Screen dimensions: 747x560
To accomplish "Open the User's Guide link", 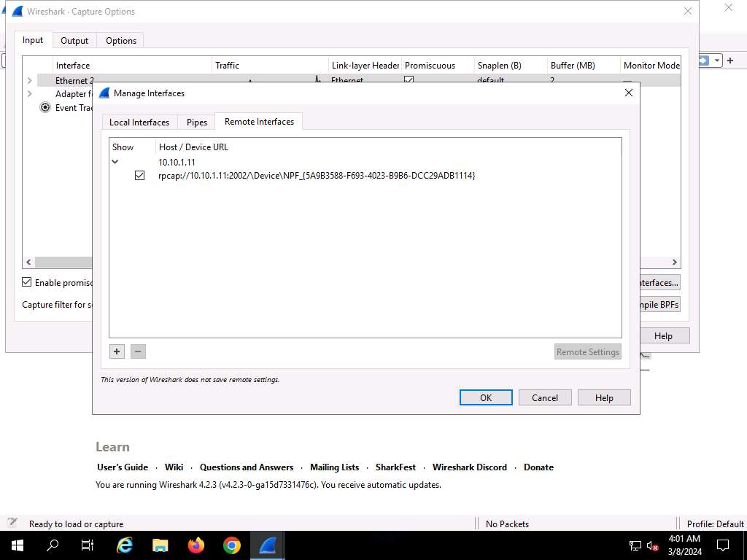I will (123, 467).
